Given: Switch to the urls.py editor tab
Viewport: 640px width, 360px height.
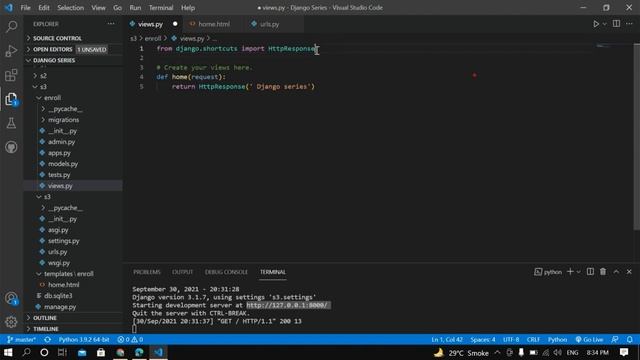Looking at the screenshot, I should (270, 24).
